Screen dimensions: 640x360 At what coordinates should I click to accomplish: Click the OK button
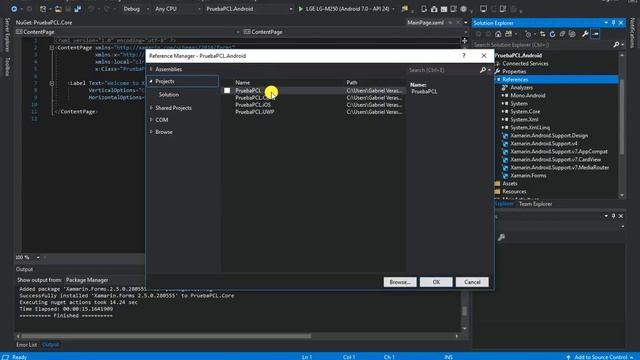coord(436,282)
